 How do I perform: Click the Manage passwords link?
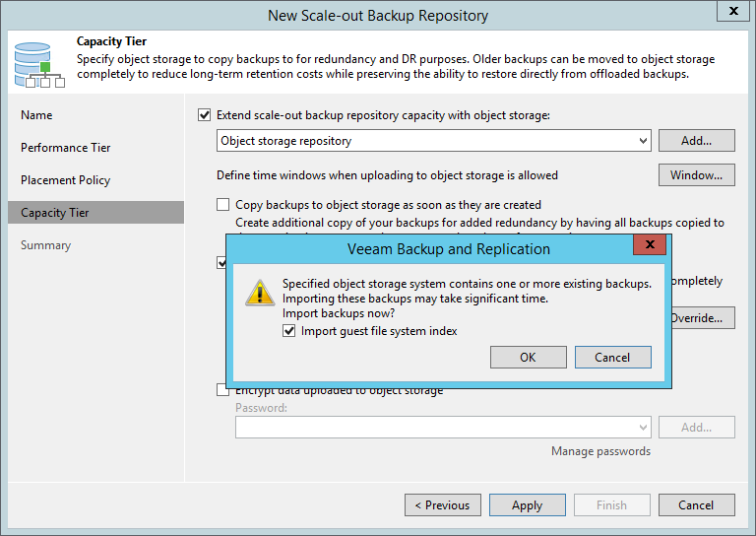coord(600,451)
